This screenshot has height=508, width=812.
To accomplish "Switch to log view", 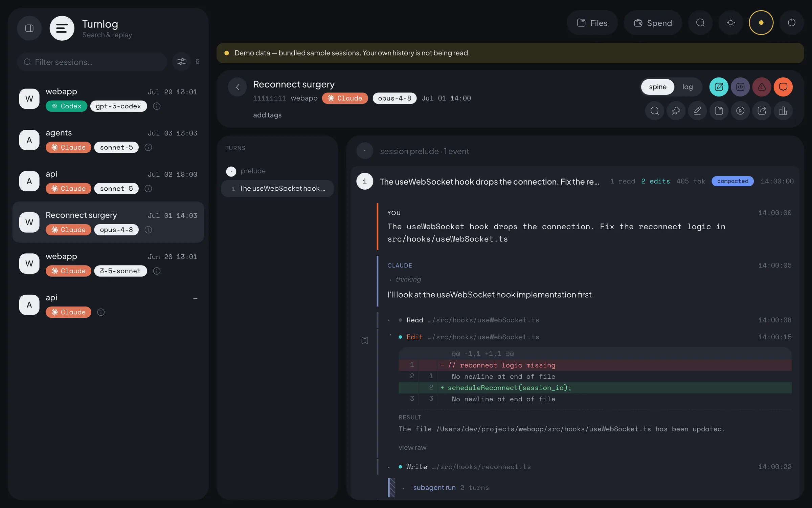I will pos(687,87).
